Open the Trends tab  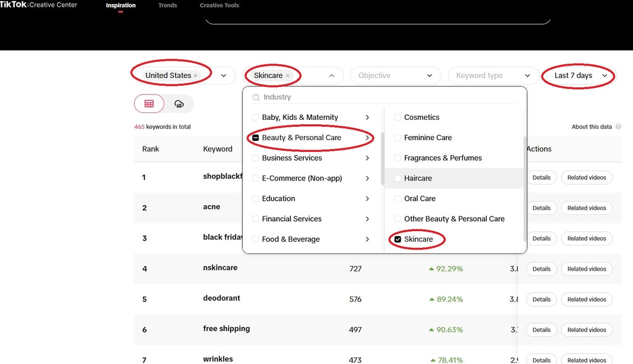coord(168,6)
